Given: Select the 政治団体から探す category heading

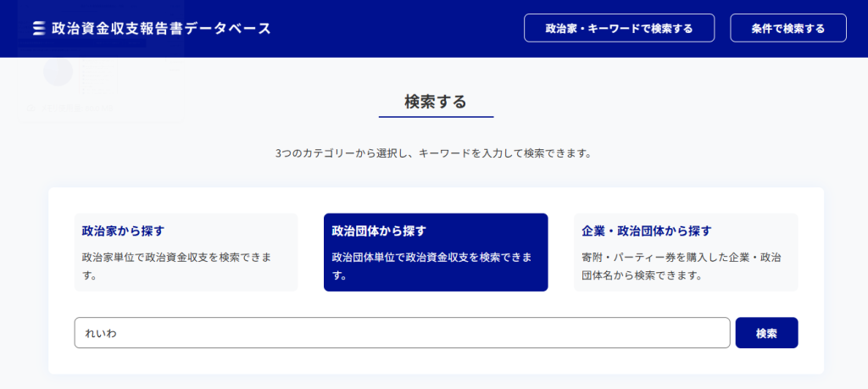Looking at the screenshot, I should tap(379, 231).
